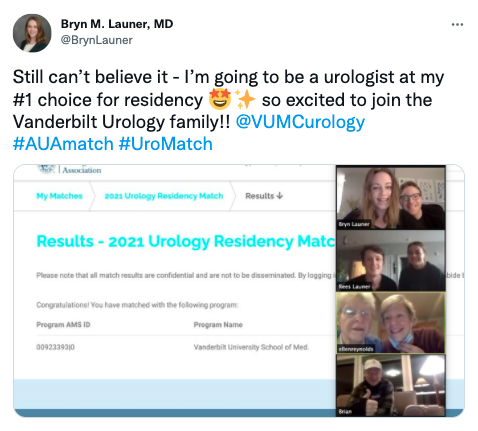Click the program ID 00923393|0

point(55,347)
